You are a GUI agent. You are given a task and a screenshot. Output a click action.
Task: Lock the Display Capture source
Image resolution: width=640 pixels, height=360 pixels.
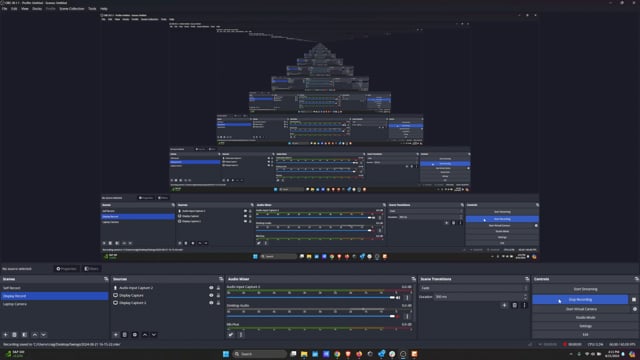pyautogui.click(x=218, y=295)
